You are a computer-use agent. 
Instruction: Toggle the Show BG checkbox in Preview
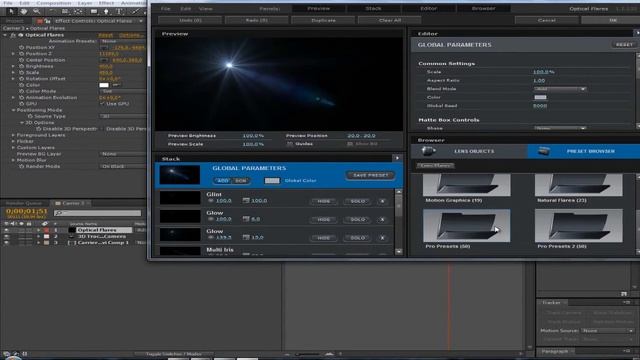pos(350,144)
